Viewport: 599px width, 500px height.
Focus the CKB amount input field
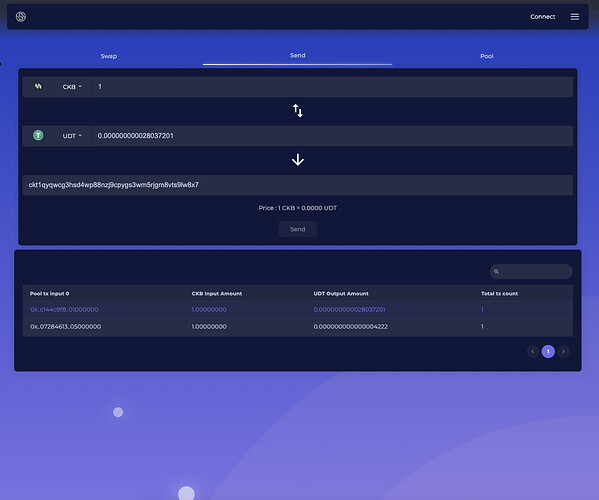coord(332,87)
